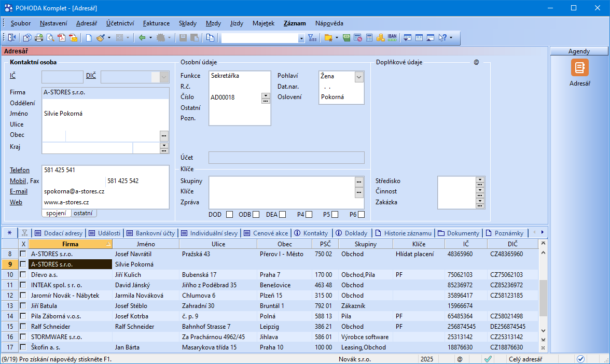The image size is (610, 364).
Task: Expand the green back arrow dropdown
Action: click(150, 38)
